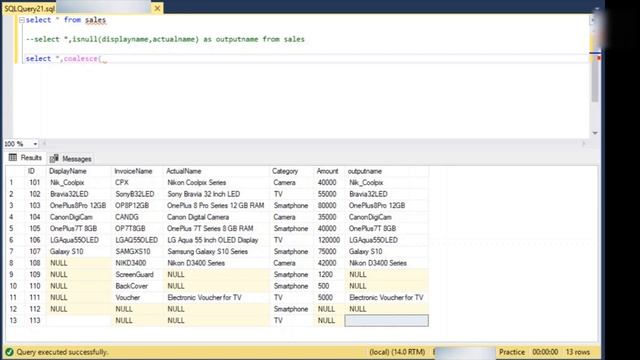The image size is (640, 360).
Task: Click LG Aqua 55 Inch OLED Display cell
Action: [217, 240]
